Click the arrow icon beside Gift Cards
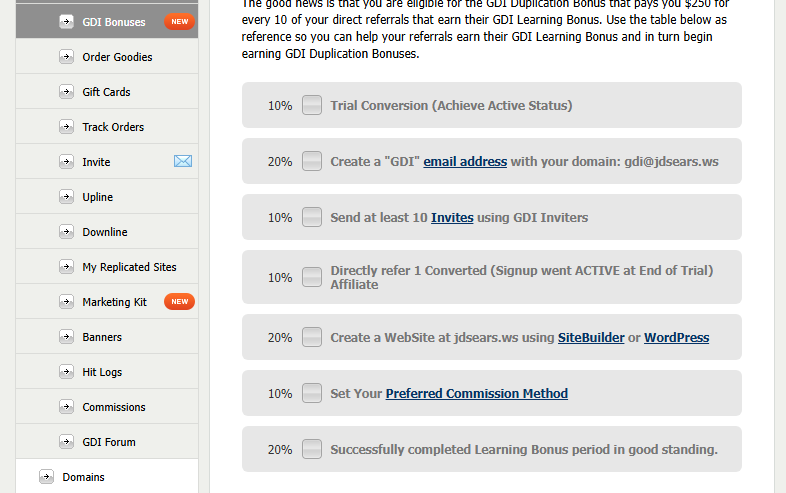The width and height of the screenshot is (786, 493). click(66, 92)
